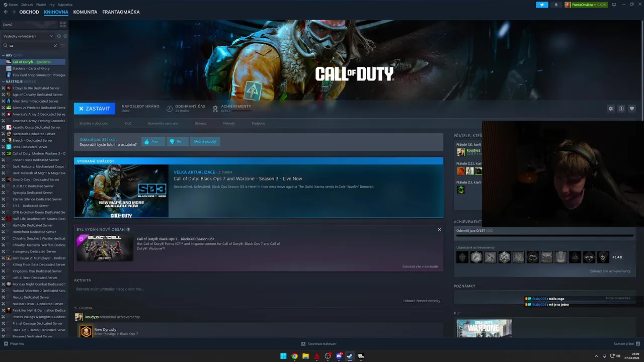Collapse the NÁSTROJE category

(x=14, y=81)
